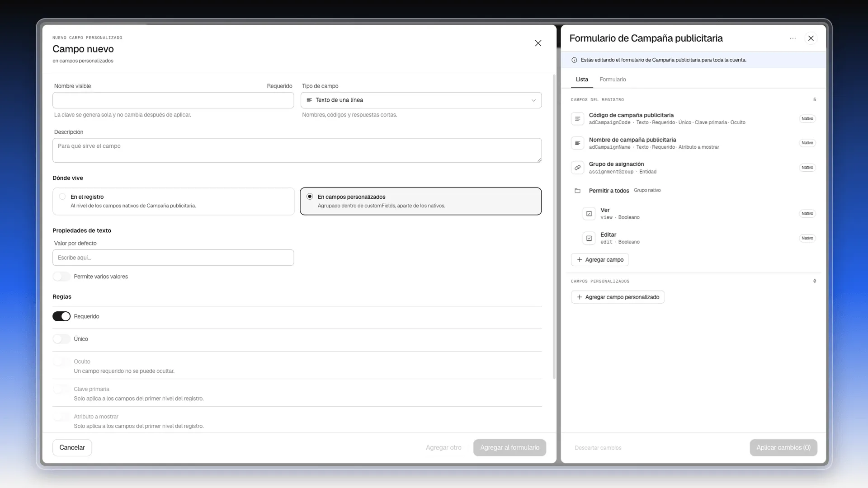
Task: Toggle the Requerido rule switch
Action: pyautogui.click(x=61, y=316)
